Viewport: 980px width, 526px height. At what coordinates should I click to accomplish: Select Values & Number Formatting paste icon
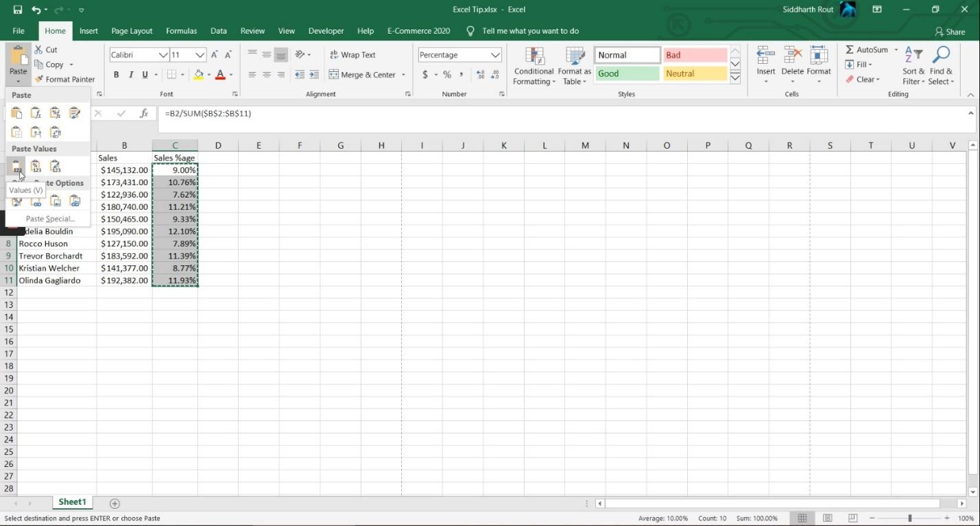pos(36,166)
